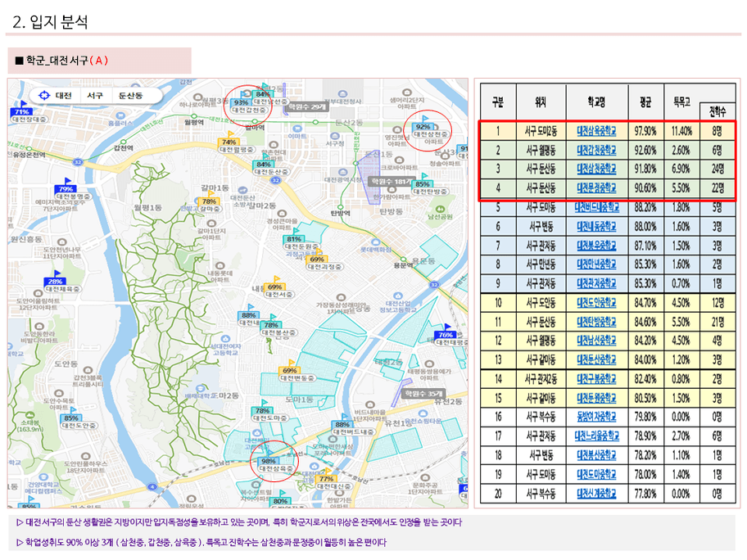747x560 pixels.
Task: Select the 대전변동중 69% flag marker
Action: pos(290,371)
